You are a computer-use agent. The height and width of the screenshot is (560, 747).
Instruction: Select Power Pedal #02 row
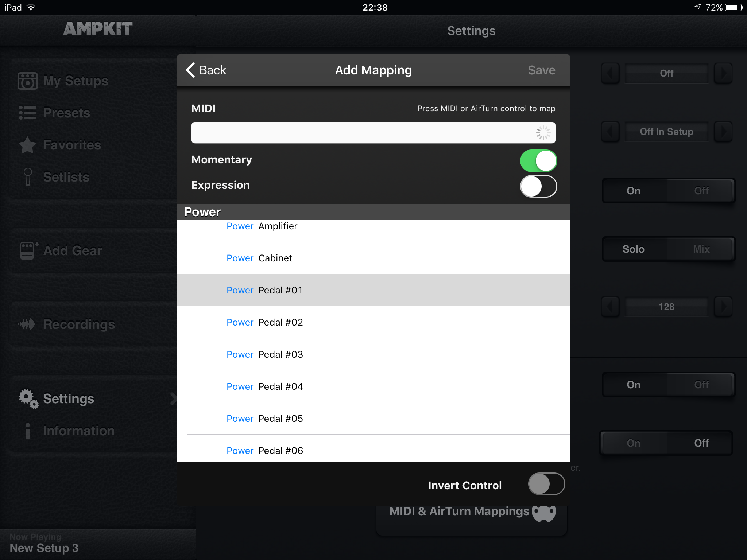pos(373,322)
